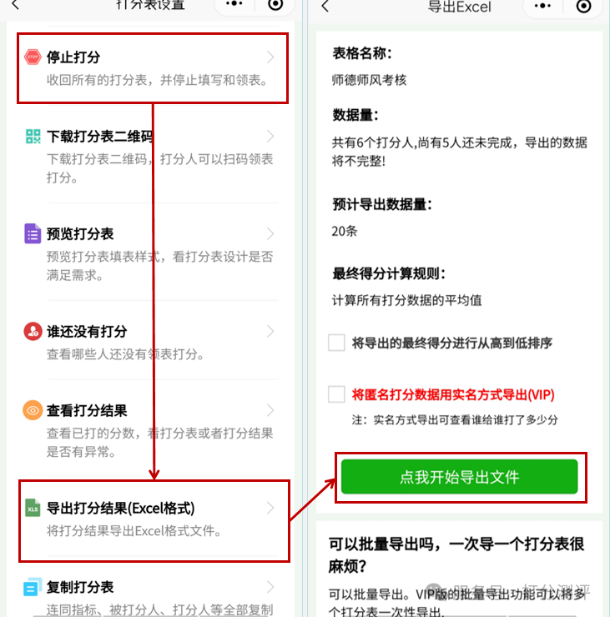Tap the orange eye icon for 查看打分结果
This screenshot has height=619, width=612.
[x=33, y=410]
